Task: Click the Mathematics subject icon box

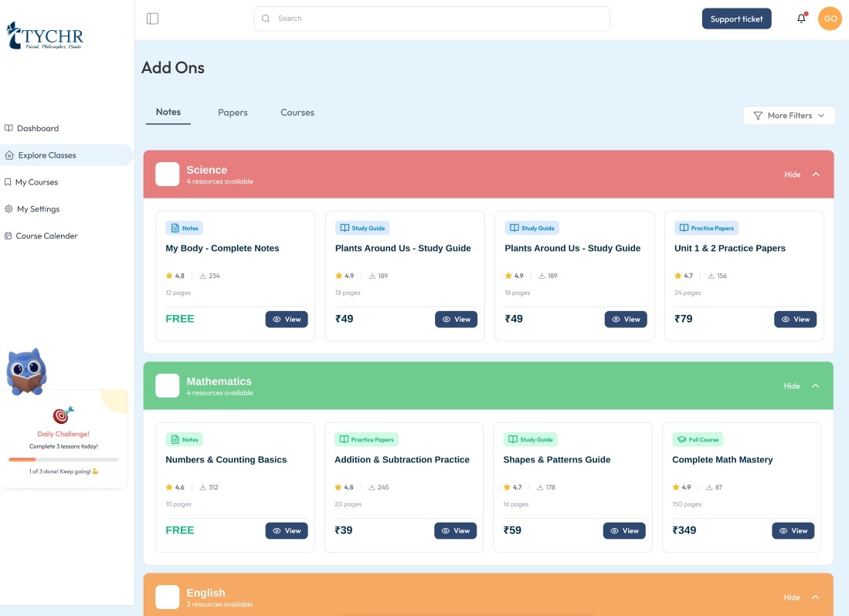Action: click(167, 386)
